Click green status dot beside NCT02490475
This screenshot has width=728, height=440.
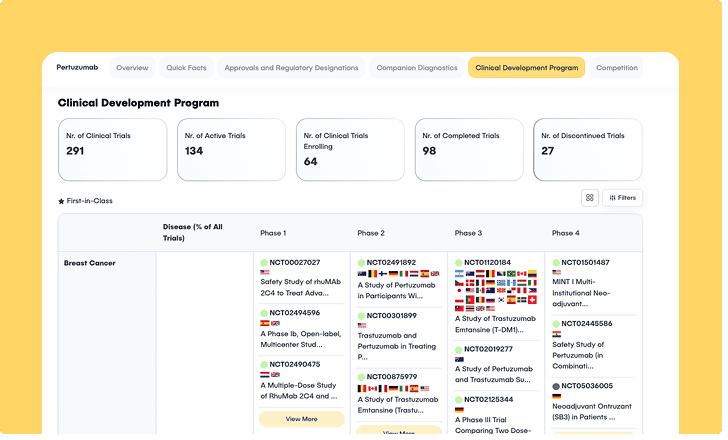tap(264, 365)
